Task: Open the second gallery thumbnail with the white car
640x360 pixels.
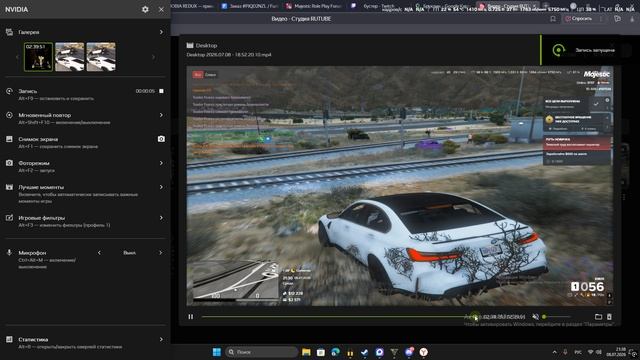Action: click(x=70, y=57)
